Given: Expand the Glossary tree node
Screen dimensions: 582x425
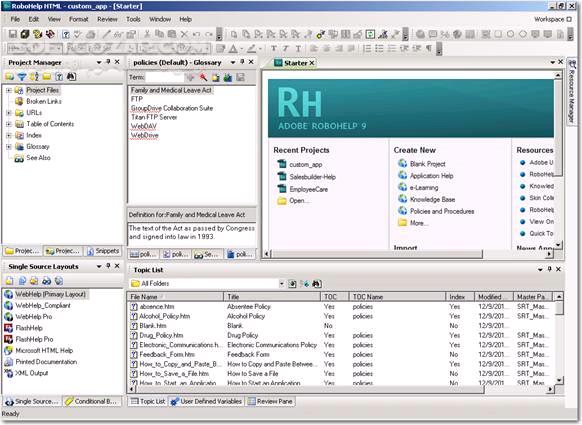Looking at the screenshot, I should point(9,147).
